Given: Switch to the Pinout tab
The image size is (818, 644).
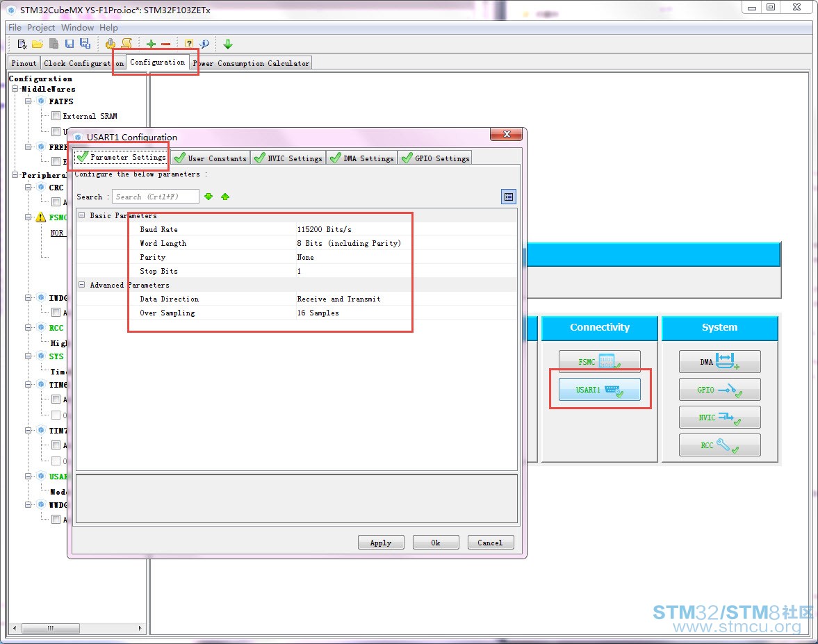Looking at the screenshot, I should point(24,63).
